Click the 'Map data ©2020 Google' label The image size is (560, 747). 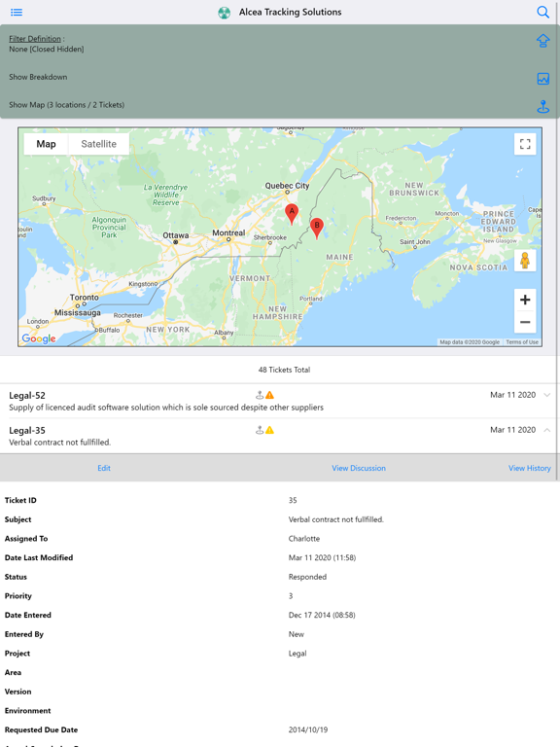tap(470, 342)
